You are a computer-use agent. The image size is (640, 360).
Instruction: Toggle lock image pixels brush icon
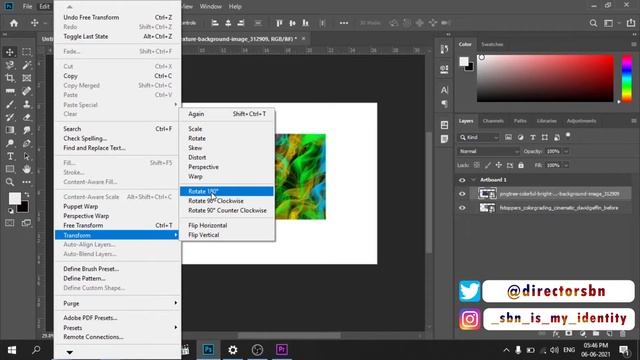coord(488,165)
